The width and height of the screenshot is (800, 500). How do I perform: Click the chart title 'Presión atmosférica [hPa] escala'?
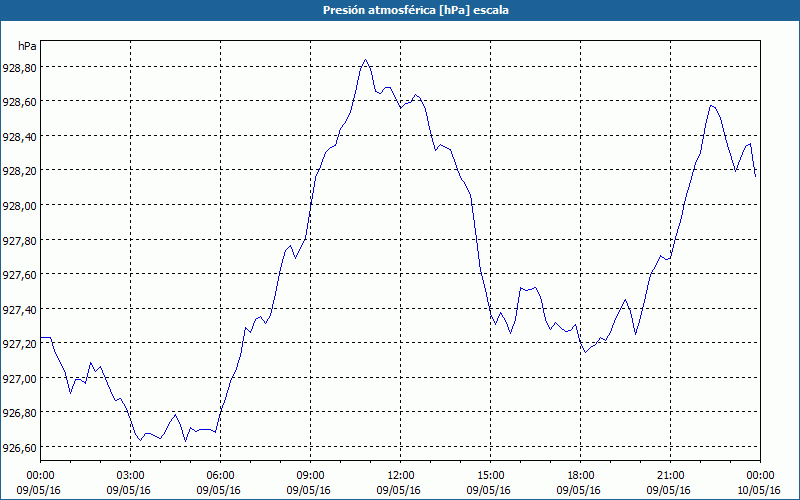pos(415,10)
